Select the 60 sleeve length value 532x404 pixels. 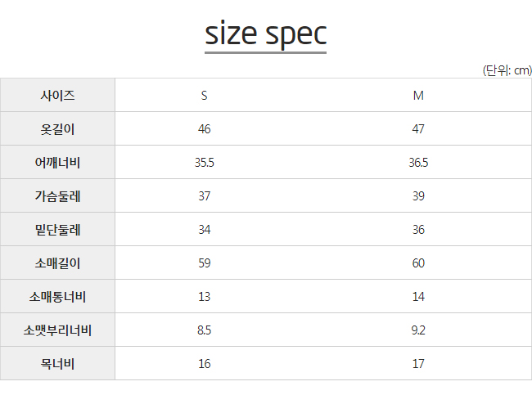coord(418,263)
